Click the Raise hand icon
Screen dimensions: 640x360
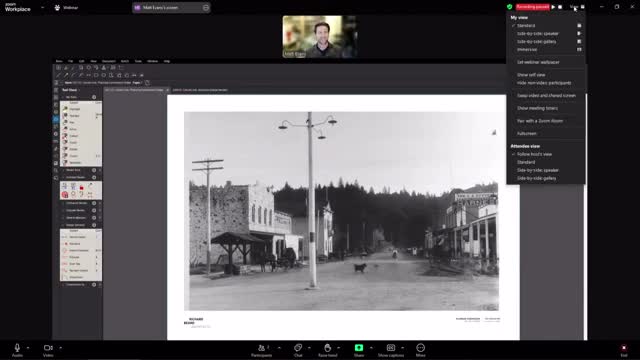click(327, 348)
